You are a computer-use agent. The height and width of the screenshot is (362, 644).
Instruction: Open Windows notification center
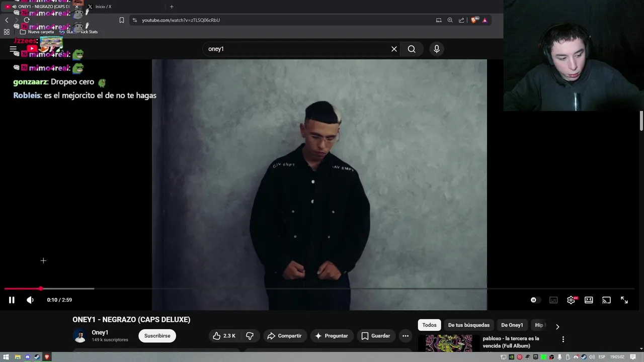click(633, 357)
